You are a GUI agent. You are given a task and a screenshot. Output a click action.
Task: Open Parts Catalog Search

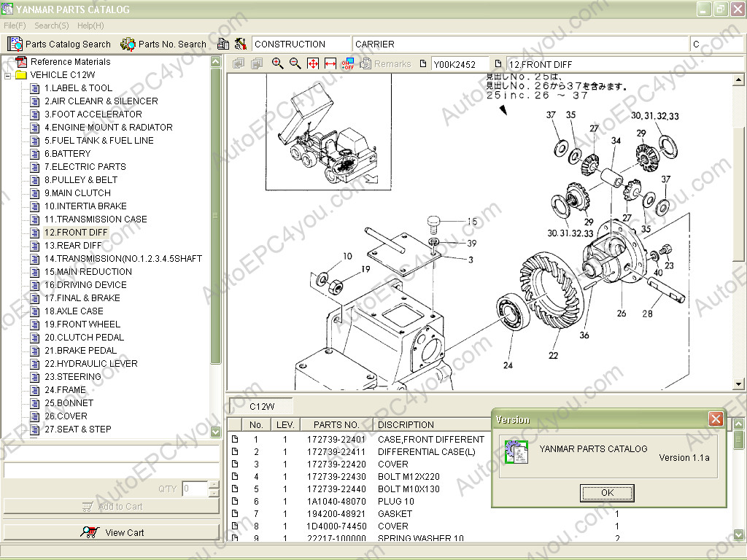coord(60,44)
